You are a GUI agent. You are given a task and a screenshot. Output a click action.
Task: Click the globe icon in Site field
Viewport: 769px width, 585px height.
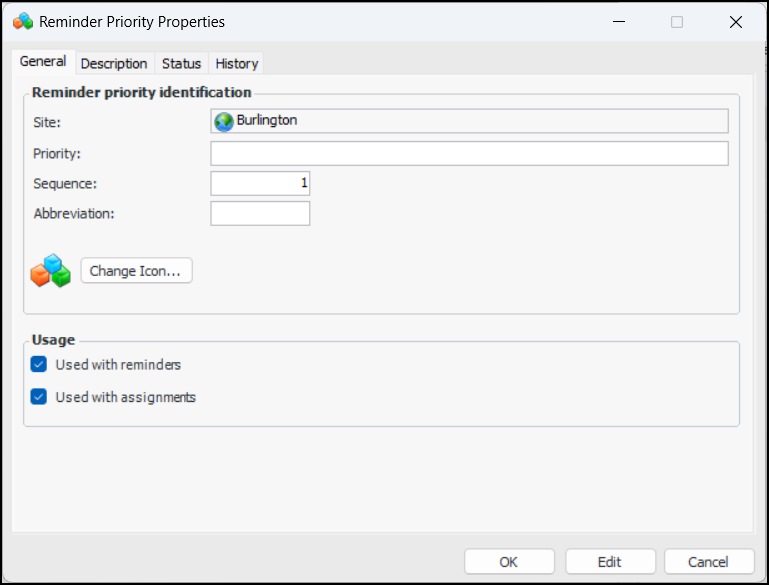coord(224,122)
